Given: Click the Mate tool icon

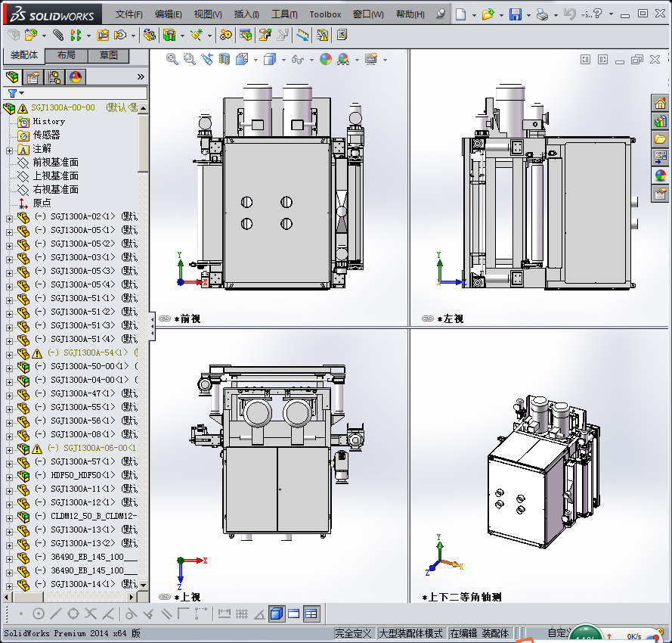Looking at the screenshot, I should point(57,35).
